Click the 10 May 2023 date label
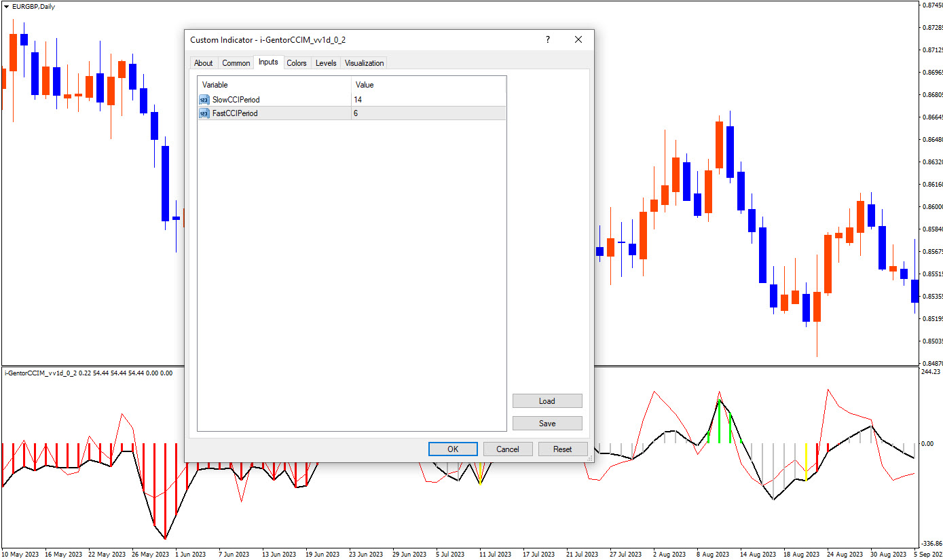This screenshot has height=560, width=943. click(20, 554)
